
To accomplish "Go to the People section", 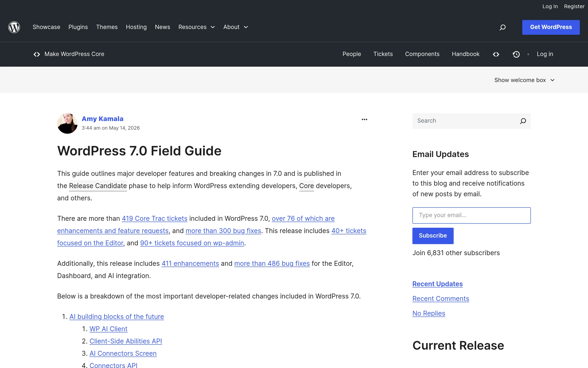I will [x=352, y=54].
